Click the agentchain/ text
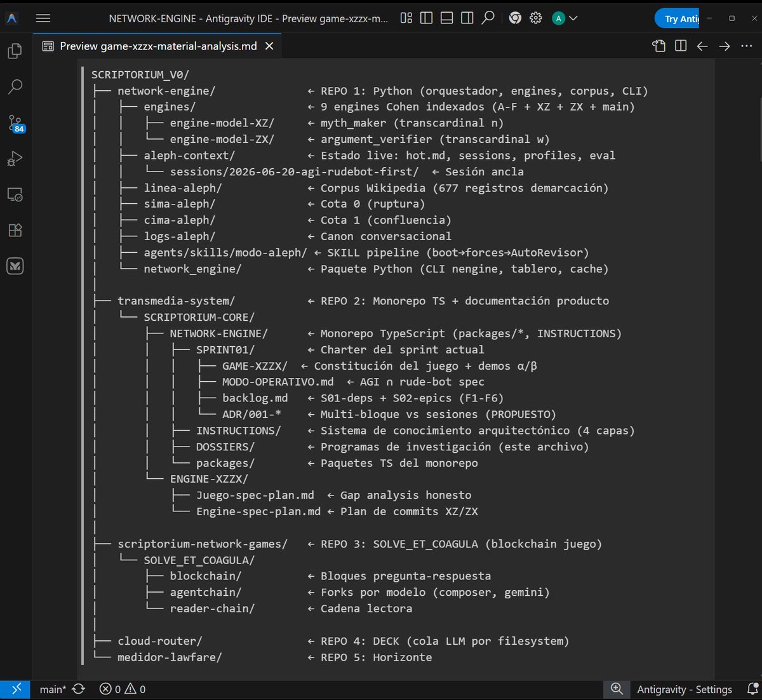The image size is (762, 700). coord(206,592)
